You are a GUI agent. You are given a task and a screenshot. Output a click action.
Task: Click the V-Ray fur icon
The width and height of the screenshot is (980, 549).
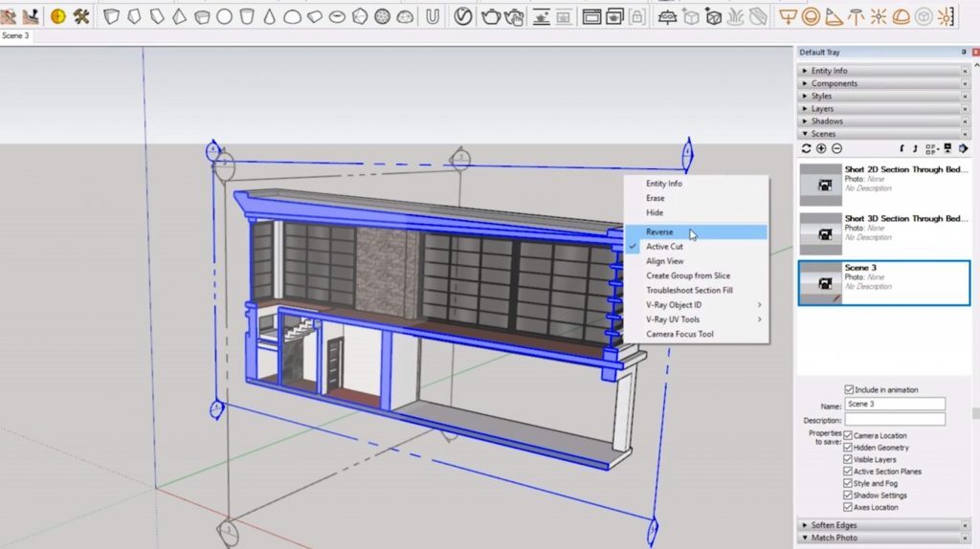(x=736, y=17)
